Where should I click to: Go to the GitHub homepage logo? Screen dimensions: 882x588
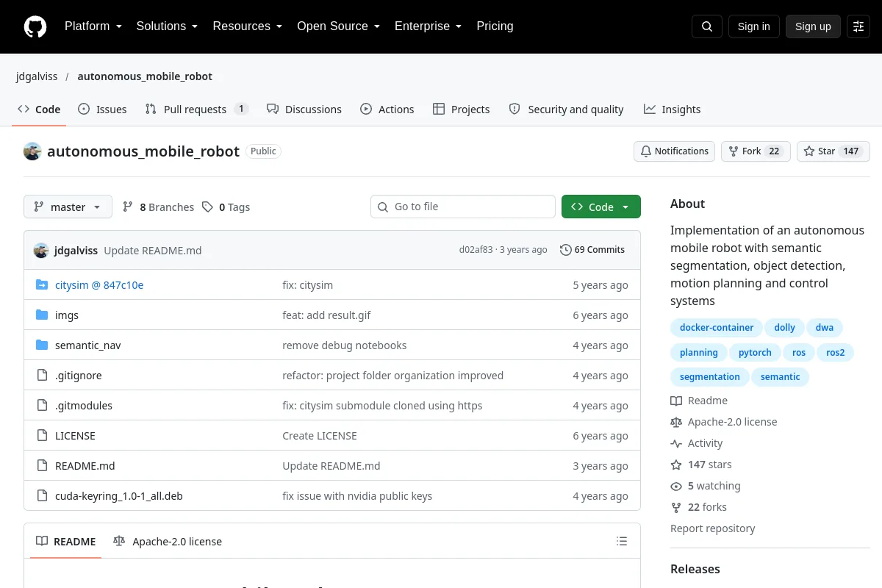coord(35,26)
